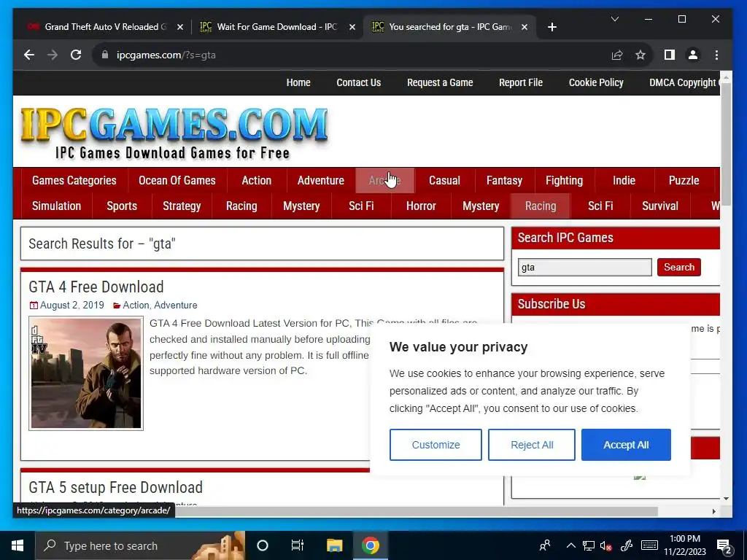
Task: Bookmark this page with the star icon
Action: click(x=640, y=55)
